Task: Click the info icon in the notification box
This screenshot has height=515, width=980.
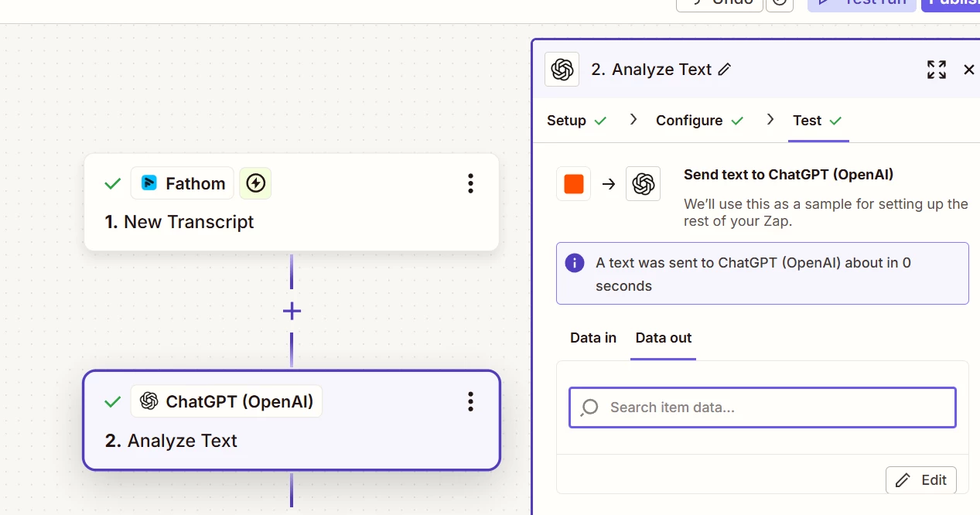Action: point(575,263)
